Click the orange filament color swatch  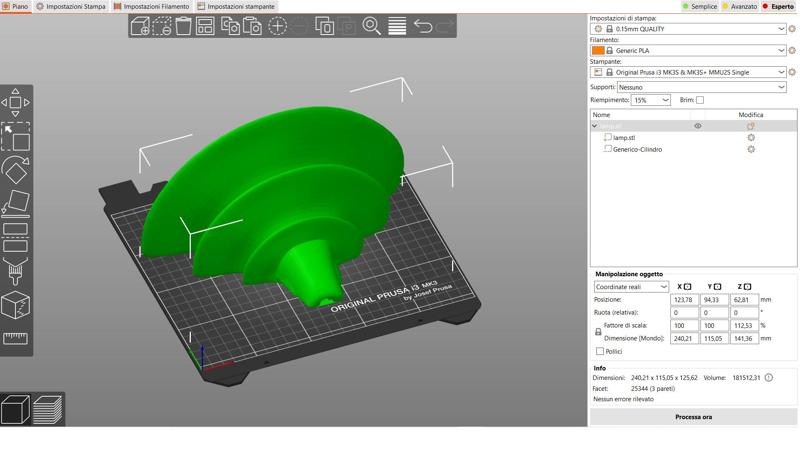[x=598, y=50]
